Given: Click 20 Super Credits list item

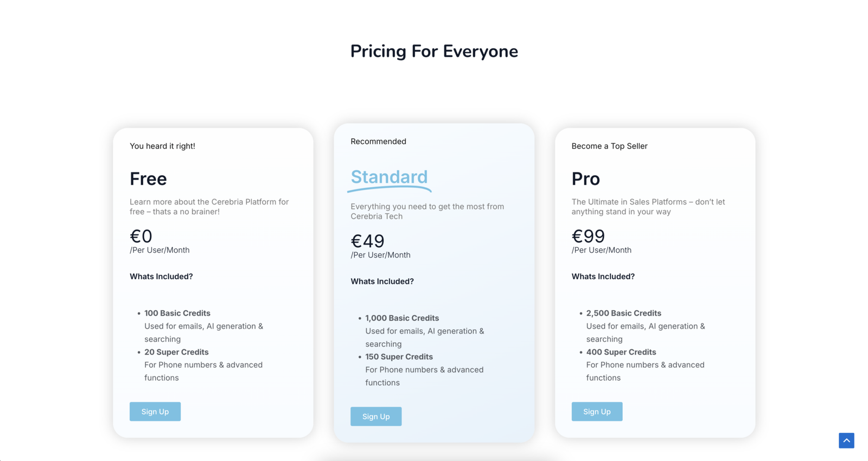Looking at the screenshot, I should pyautogui.click(x=176, y=352).
